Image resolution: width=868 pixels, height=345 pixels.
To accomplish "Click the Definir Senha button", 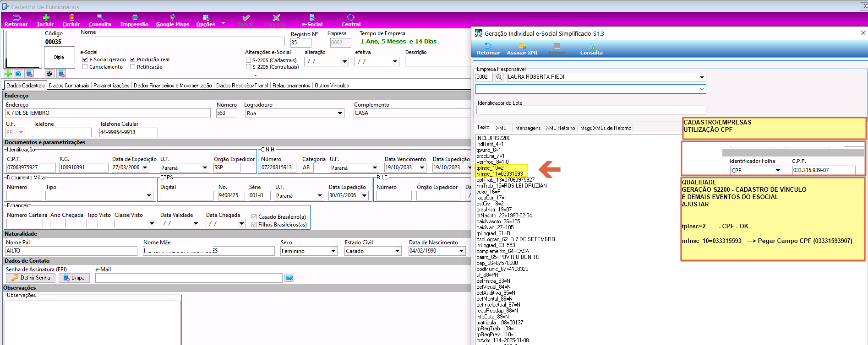I will tap(31, 278).
